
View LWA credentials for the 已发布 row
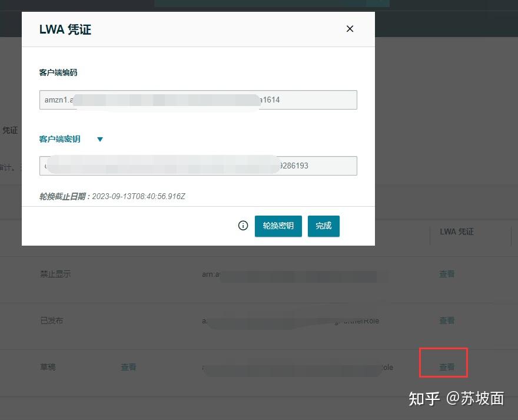click(x=446, y=320)
